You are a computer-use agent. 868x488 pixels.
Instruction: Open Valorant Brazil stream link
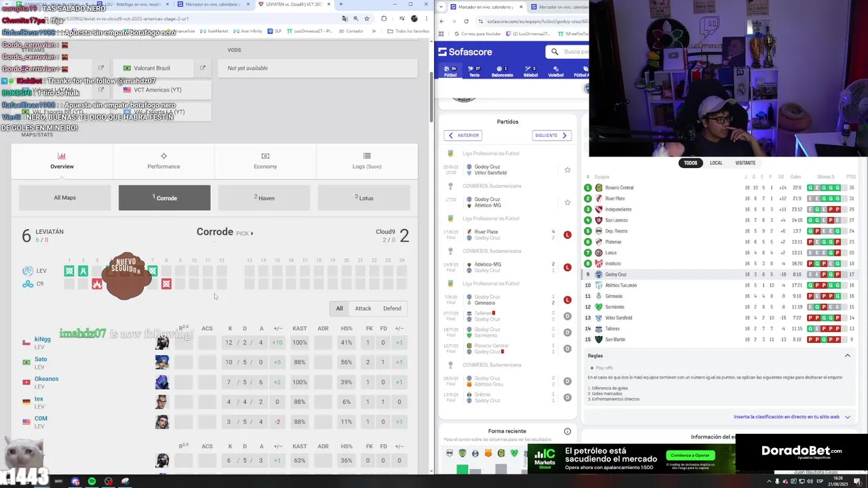click(152, 68)
